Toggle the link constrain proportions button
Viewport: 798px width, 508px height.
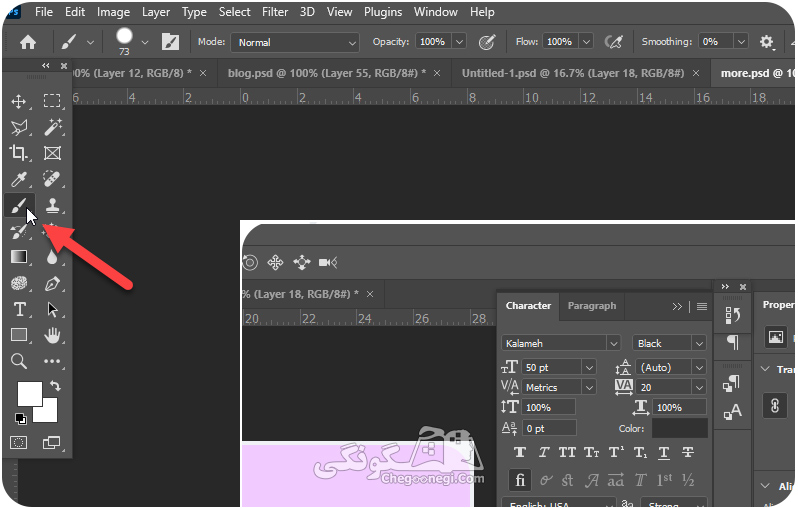(x=775, y=406)
